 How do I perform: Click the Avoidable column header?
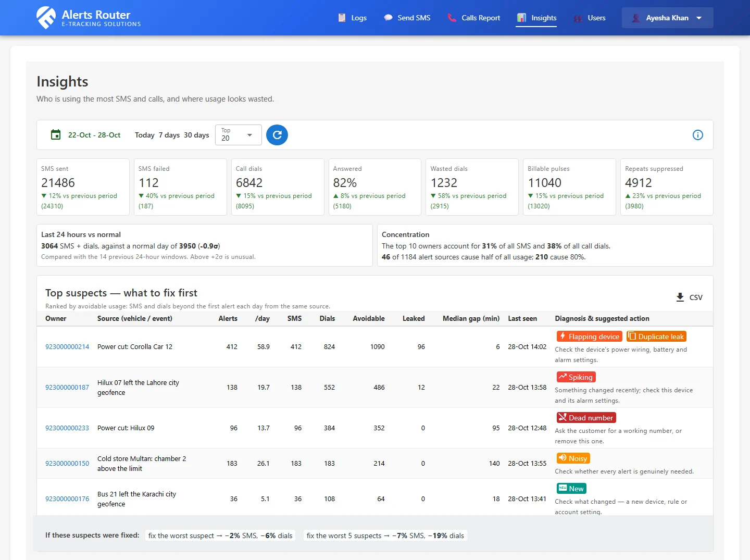pyautogui.click(x=369, y=319)
